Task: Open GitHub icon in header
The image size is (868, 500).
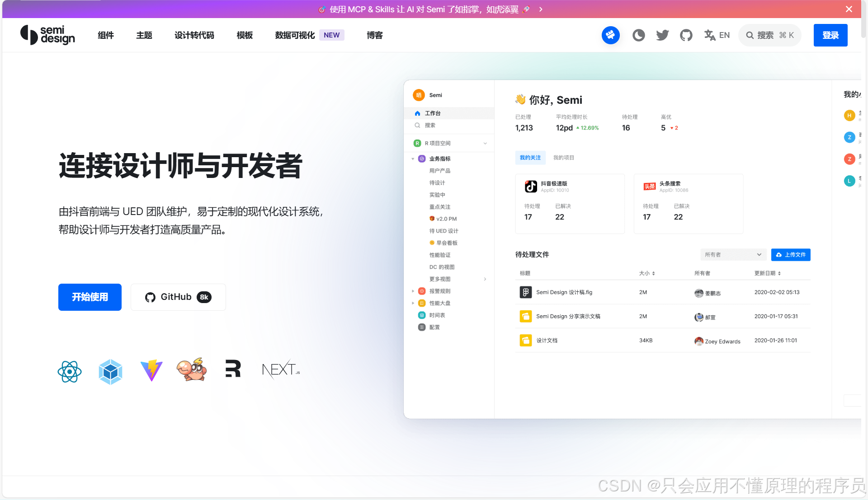Action: tap(686, 35)
